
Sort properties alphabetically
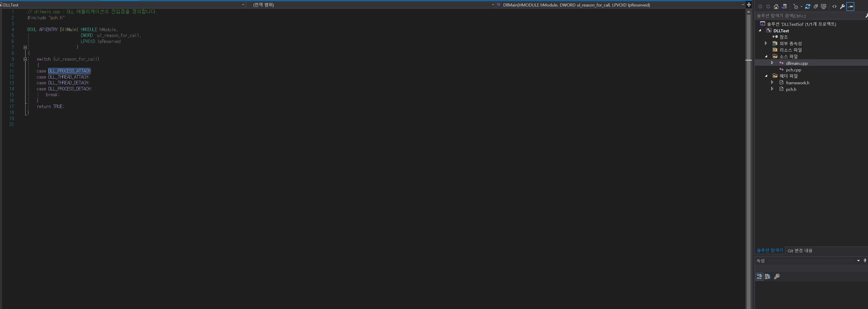767,276
